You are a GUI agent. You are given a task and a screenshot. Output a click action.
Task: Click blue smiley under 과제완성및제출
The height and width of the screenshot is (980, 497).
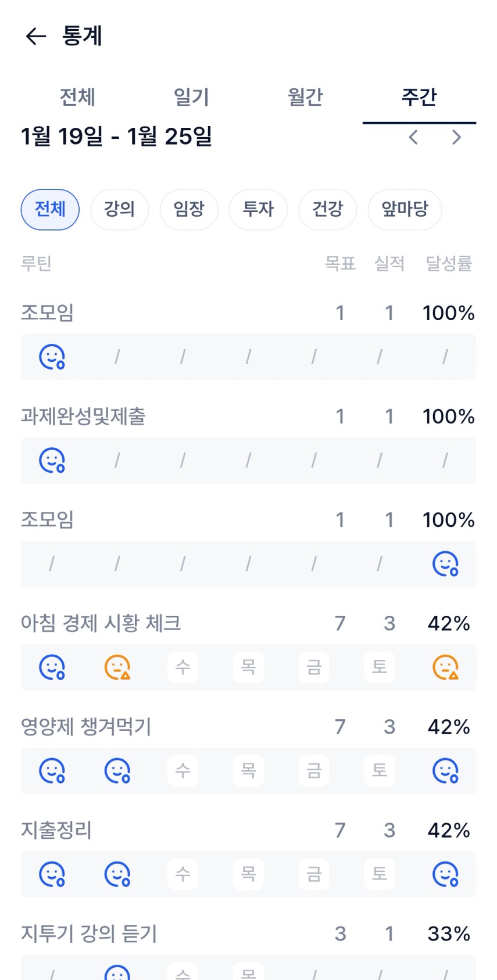52,460
